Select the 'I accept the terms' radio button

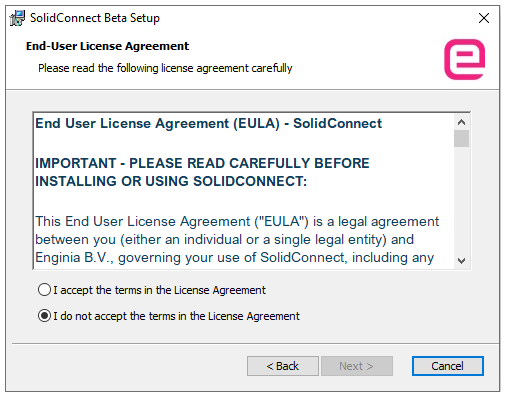(44, 290)
